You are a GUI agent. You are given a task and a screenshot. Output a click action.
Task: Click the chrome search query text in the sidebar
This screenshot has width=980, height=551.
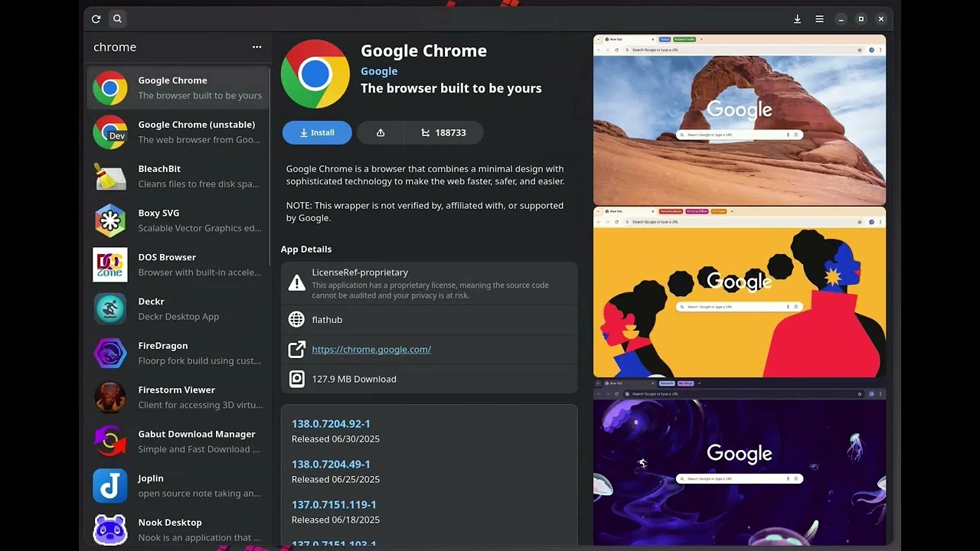pos(115,47)
